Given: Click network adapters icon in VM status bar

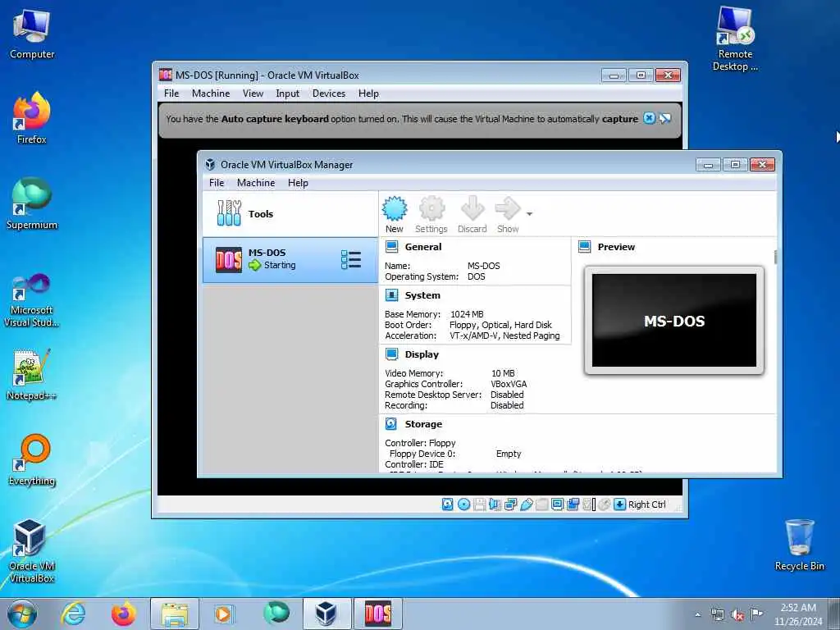Looking at the screenshot, I should 510,504.
